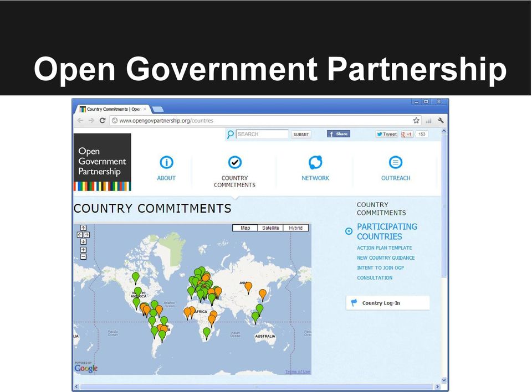Minimize the browser window
Viewport: 532px width, 392px height.
(x=416, y=101)
